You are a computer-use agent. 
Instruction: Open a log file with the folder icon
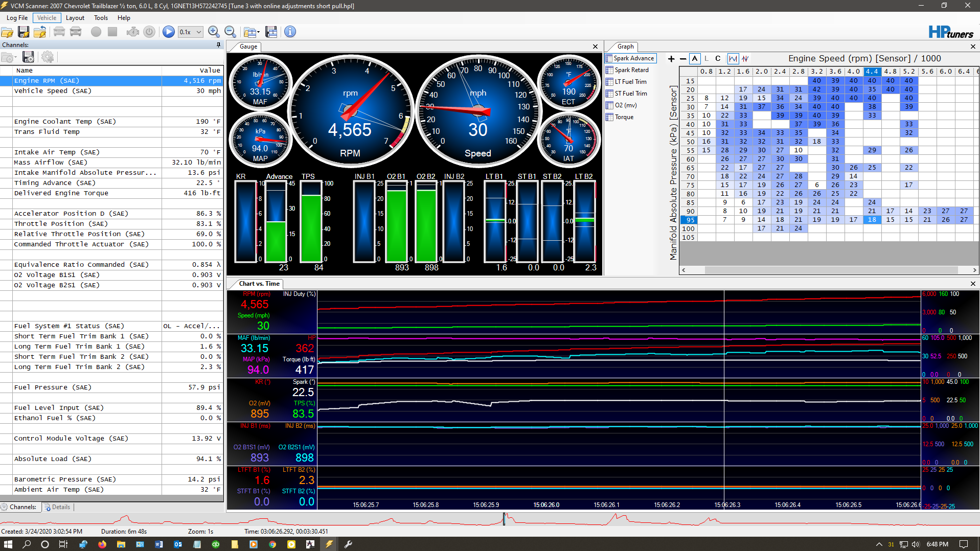coord(7,32)
